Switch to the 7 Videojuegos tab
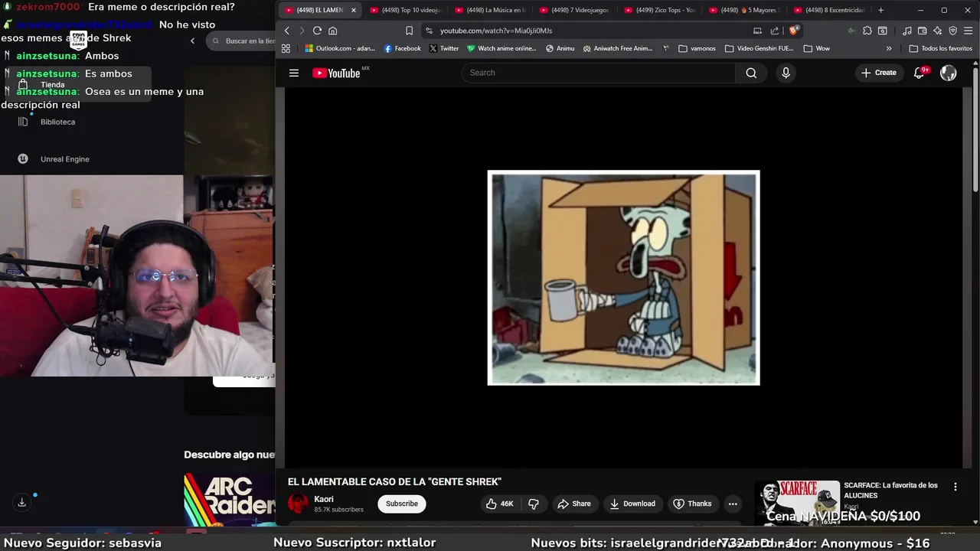Image resolution: width=980 pixels, height=551 pixels. pos(574,10)
